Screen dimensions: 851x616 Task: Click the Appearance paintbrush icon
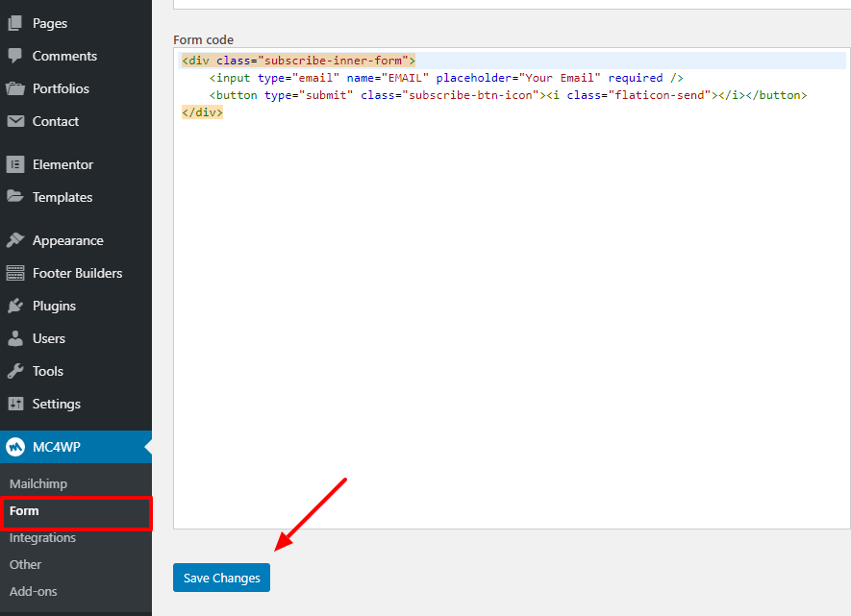click(x=15, y=240)
